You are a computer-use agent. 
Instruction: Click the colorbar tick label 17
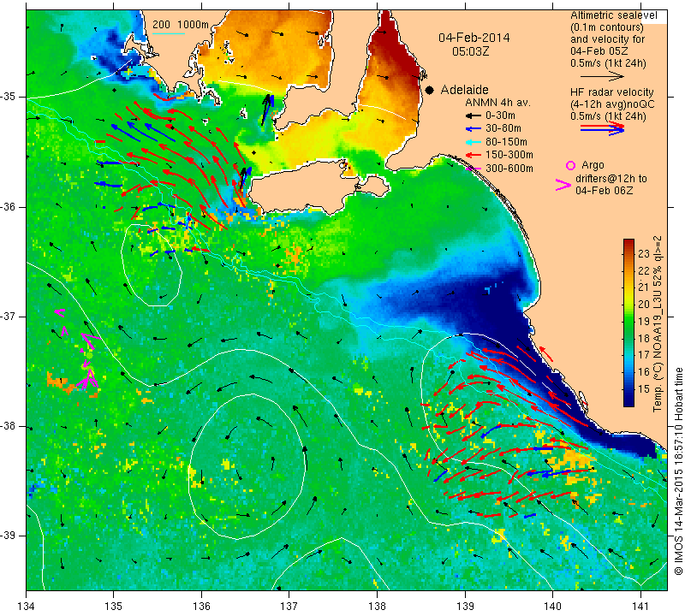[644, 355]
